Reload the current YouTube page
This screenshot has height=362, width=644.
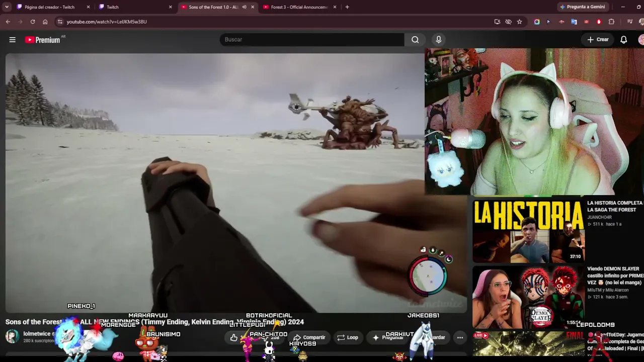(x=33, y=22)
